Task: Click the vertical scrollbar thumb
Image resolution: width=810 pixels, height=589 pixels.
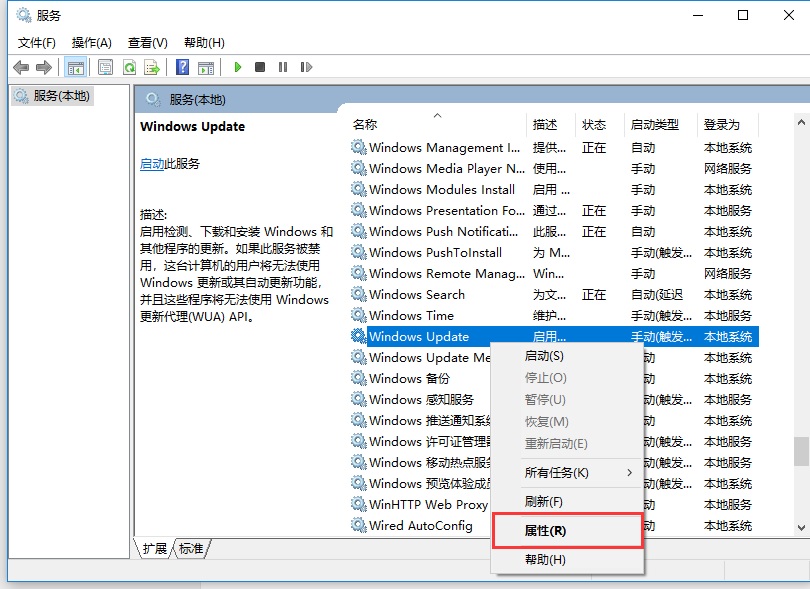Action: tap(801, 452)
